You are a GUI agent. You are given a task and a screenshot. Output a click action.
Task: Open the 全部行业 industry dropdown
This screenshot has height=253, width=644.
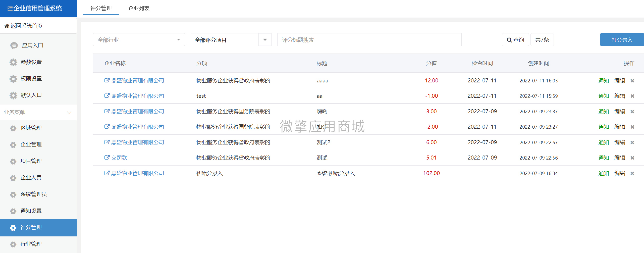coord(139,40)
